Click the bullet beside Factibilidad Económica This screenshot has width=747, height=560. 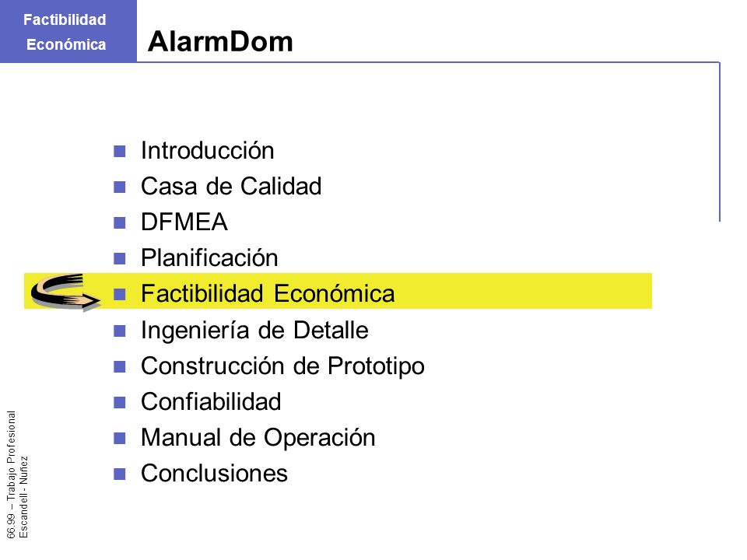click(x=120, y=294)
